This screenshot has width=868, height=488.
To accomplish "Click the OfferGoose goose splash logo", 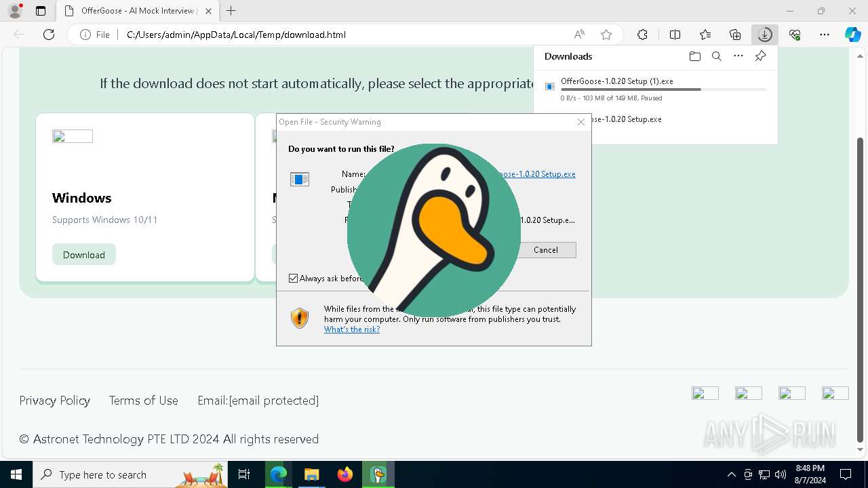I will tap(434, 230).
